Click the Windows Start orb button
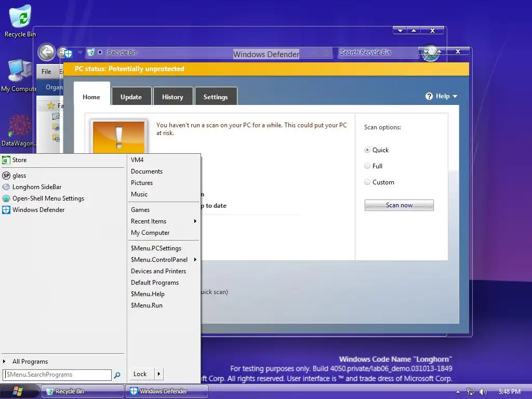 pos(18,391)
